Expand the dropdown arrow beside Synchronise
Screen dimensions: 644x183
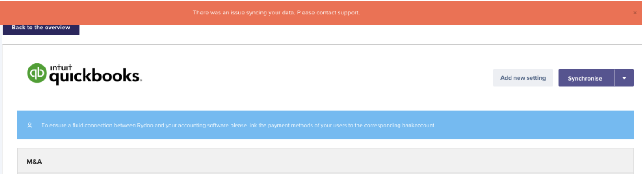coord(624,78)
